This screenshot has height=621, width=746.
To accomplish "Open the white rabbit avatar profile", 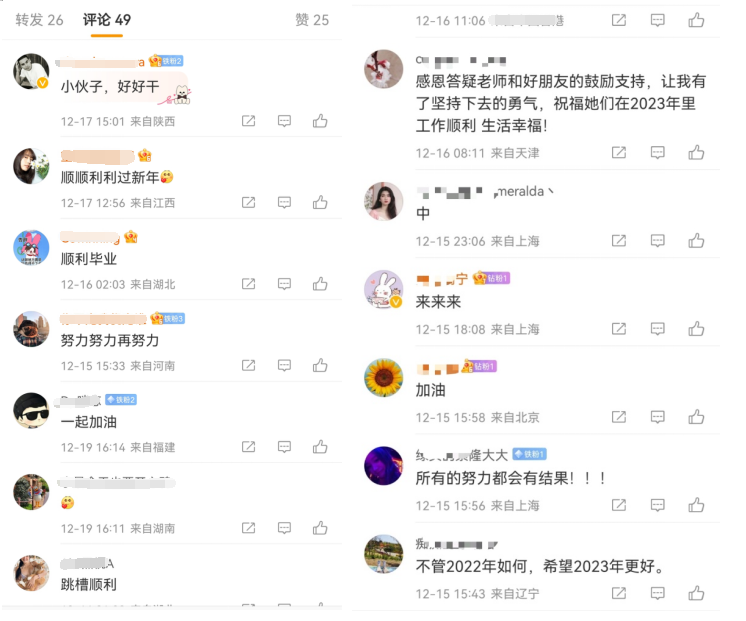I will 383,289.
